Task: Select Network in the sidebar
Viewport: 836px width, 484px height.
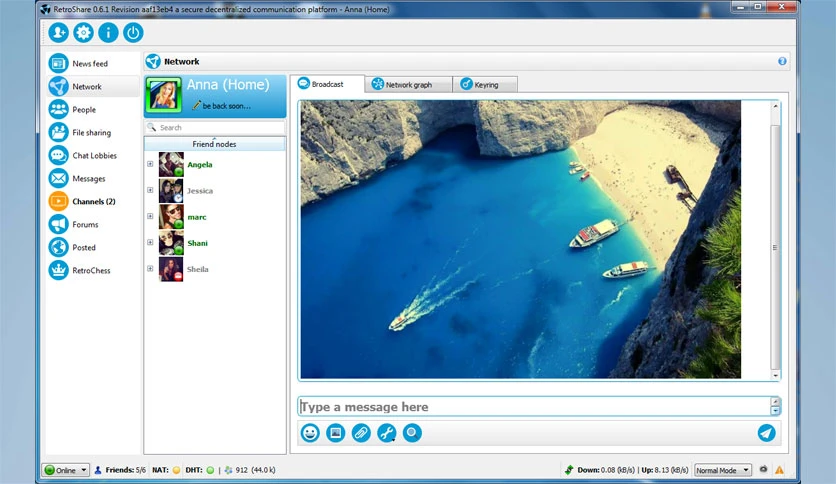Action: click(x=93, y=86)
